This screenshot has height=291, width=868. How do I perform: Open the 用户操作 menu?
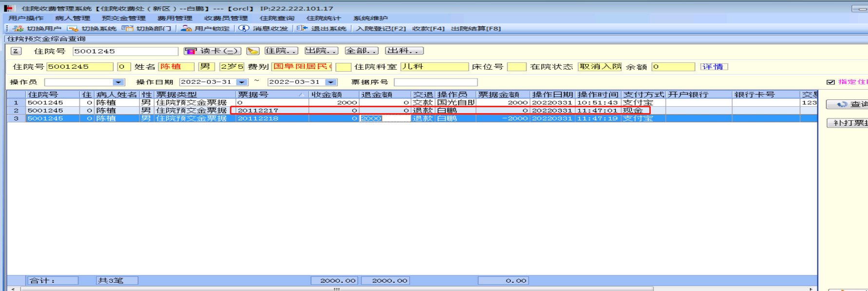26,18
